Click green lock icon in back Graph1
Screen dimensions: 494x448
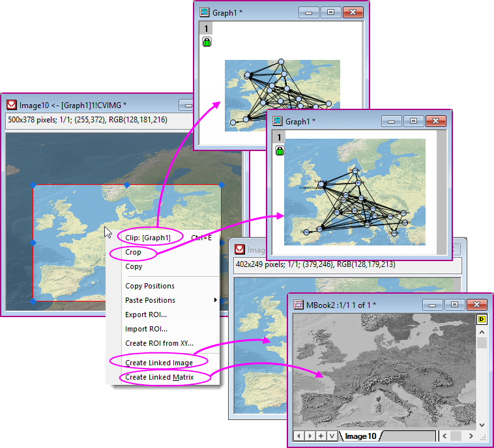pyautogui.click(x=207, y=42)
